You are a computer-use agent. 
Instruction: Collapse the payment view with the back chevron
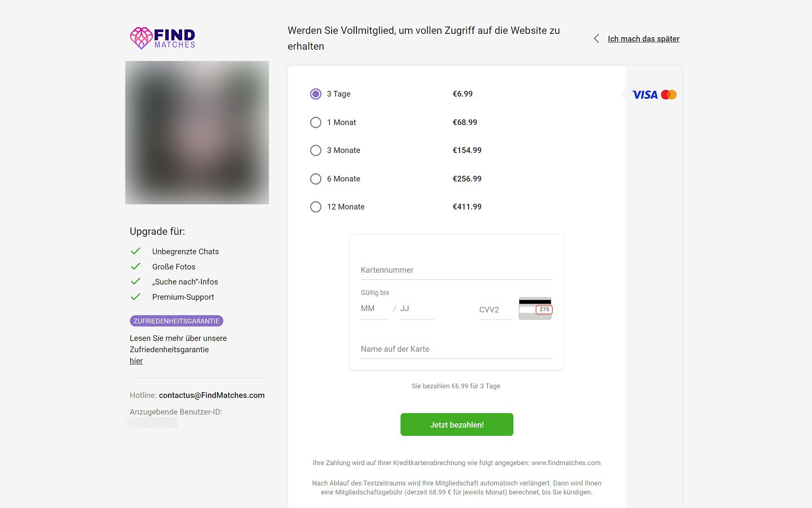click(596, 38)
